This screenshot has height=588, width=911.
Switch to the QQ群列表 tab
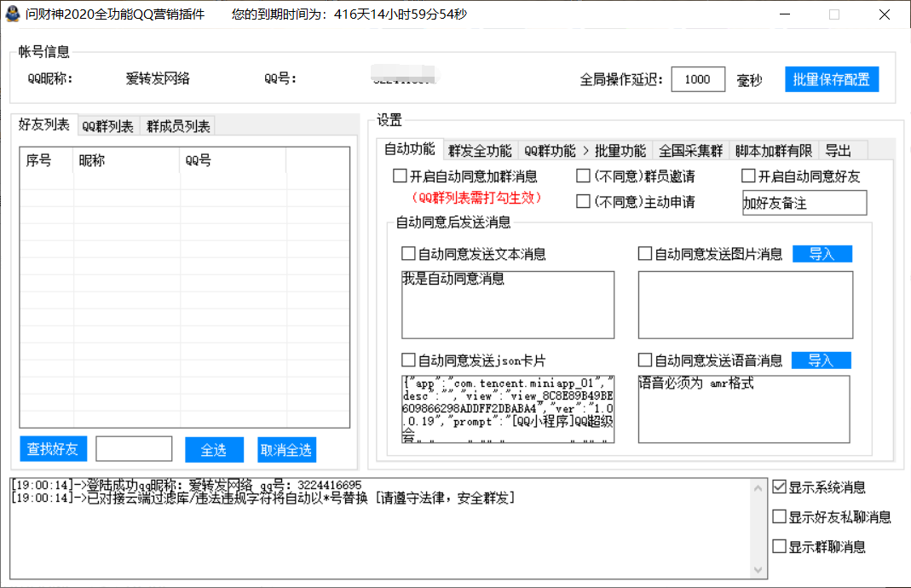tap(108, 126)
